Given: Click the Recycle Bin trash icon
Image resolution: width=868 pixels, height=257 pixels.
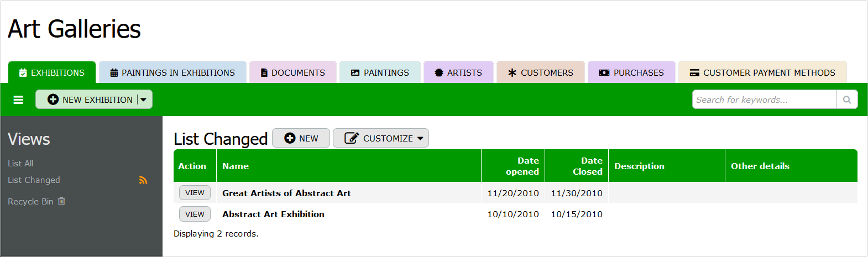Looking at the screenshot, I should [x=61, y=201].
